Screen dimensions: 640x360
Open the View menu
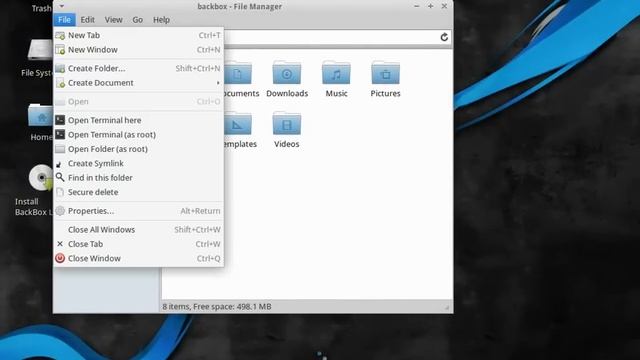[x=113, y=20]
